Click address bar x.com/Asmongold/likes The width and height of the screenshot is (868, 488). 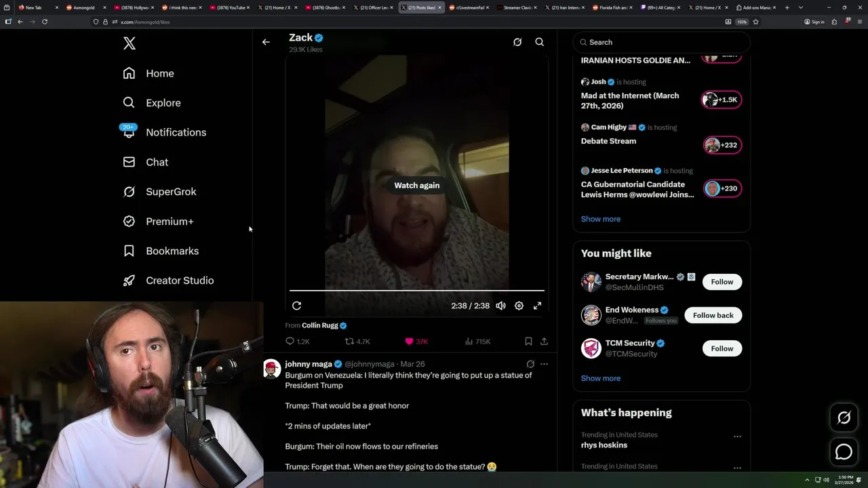click(407, 22)
